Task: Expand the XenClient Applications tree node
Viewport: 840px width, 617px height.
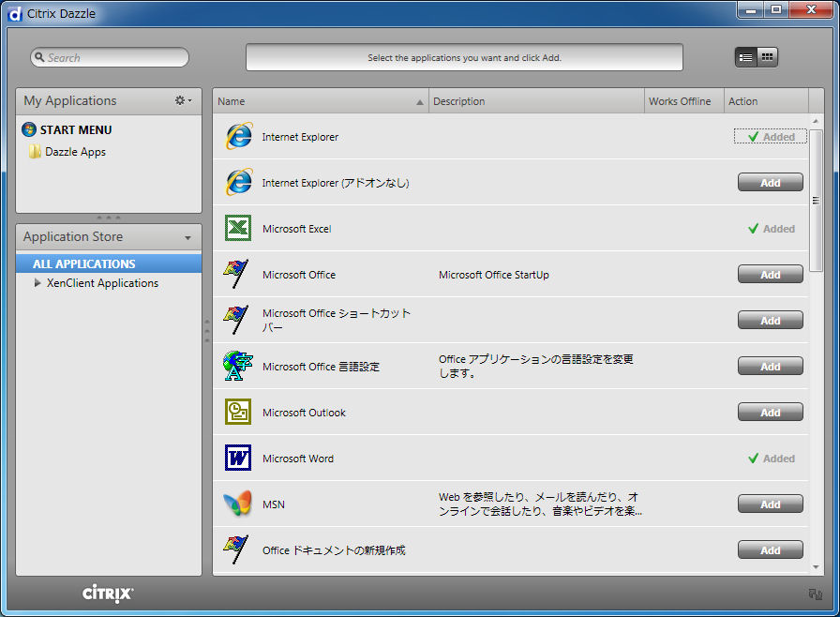Action: click(37, 283)
